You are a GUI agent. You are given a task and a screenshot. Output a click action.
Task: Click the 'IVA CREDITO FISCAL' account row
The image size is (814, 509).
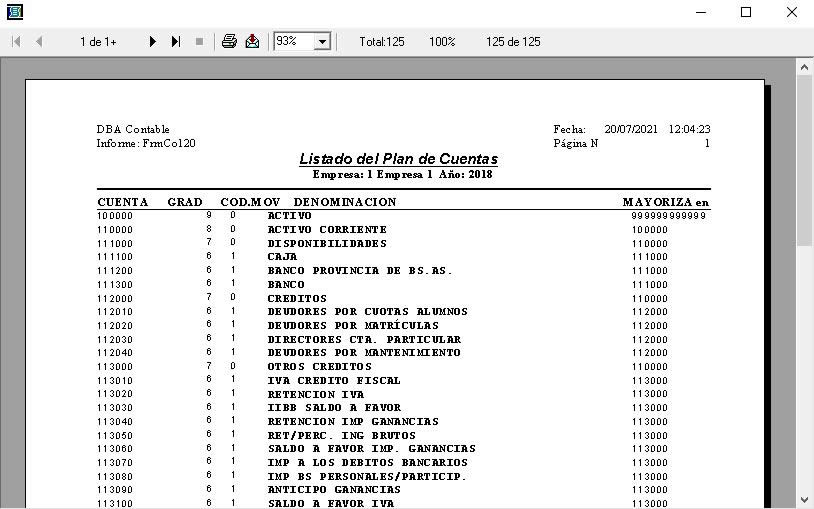333,380
